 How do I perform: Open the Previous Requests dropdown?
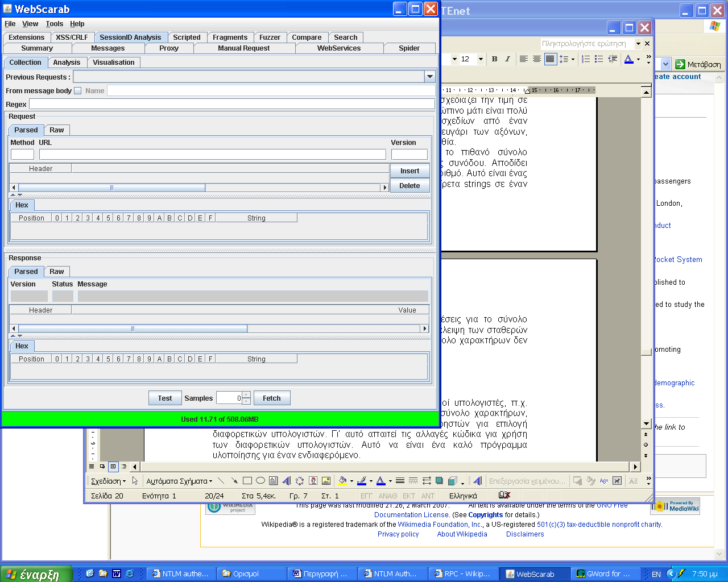pyautogui.click(x=429, y=77)
